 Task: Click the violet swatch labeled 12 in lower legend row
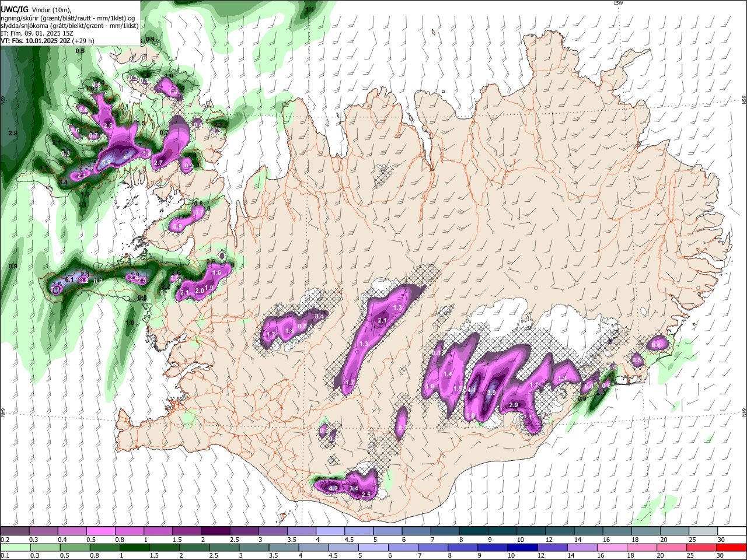[x=552, y=547]
